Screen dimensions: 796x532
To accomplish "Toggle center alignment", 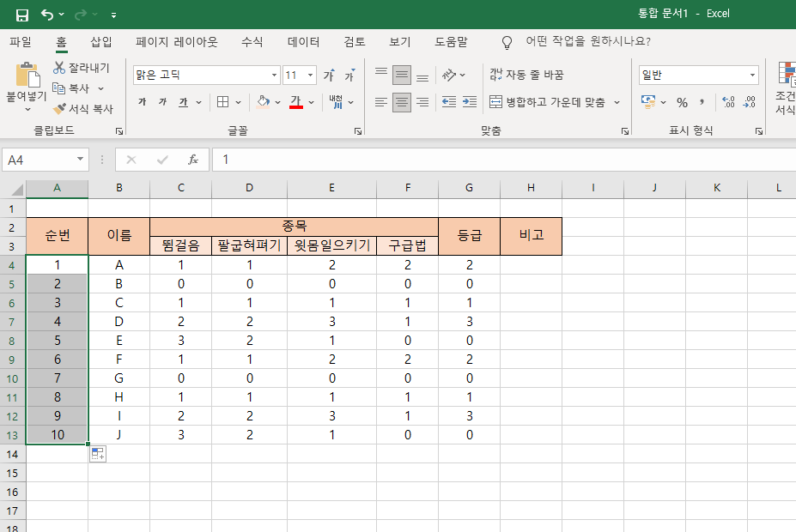I will click(x=401, y=101).
